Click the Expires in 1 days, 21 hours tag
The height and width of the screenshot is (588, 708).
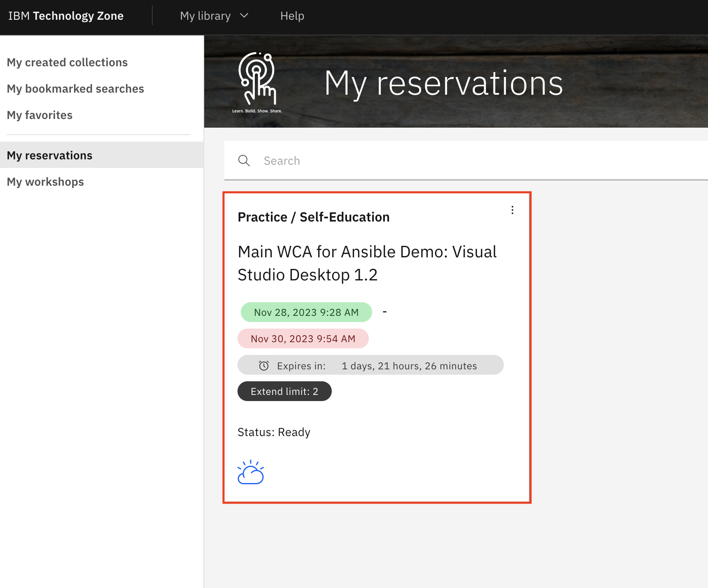(370, 365)
